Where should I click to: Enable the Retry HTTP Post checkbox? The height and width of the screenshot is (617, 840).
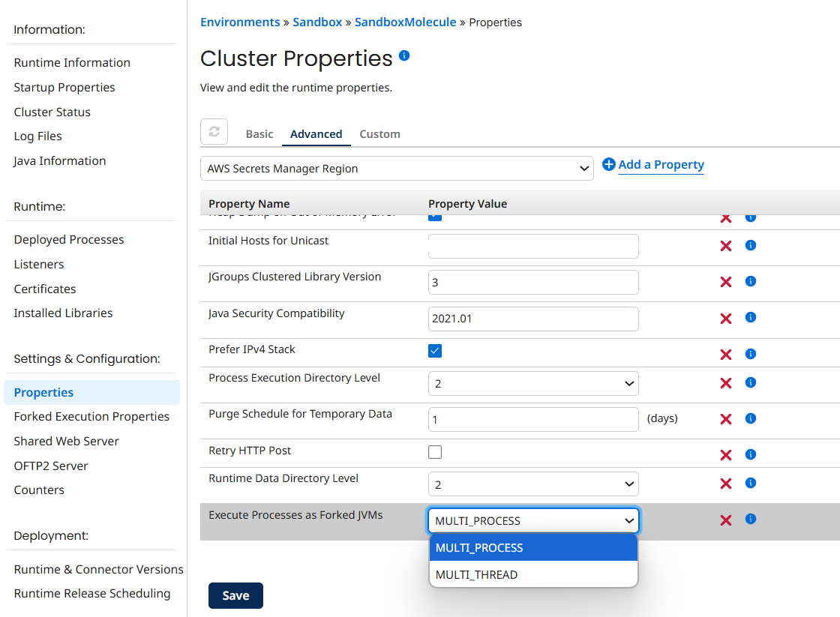(435, 452)
